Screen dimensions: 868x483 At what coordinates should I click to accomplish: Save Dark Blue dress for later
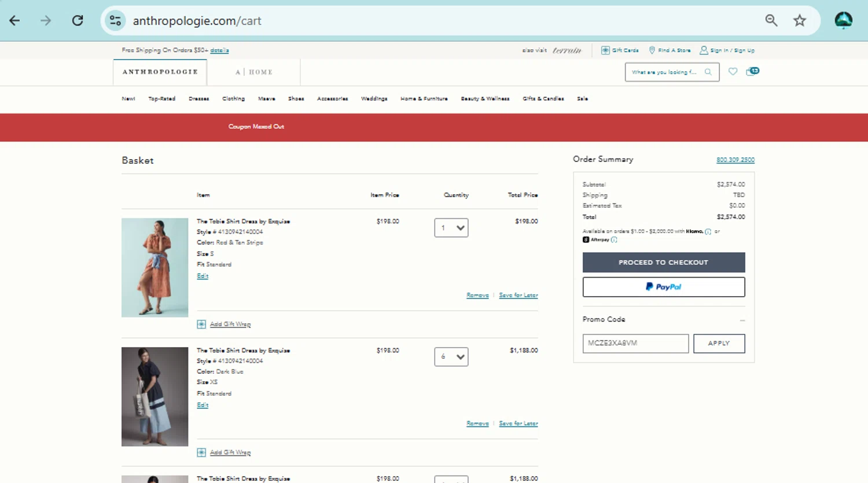[518, 424]
